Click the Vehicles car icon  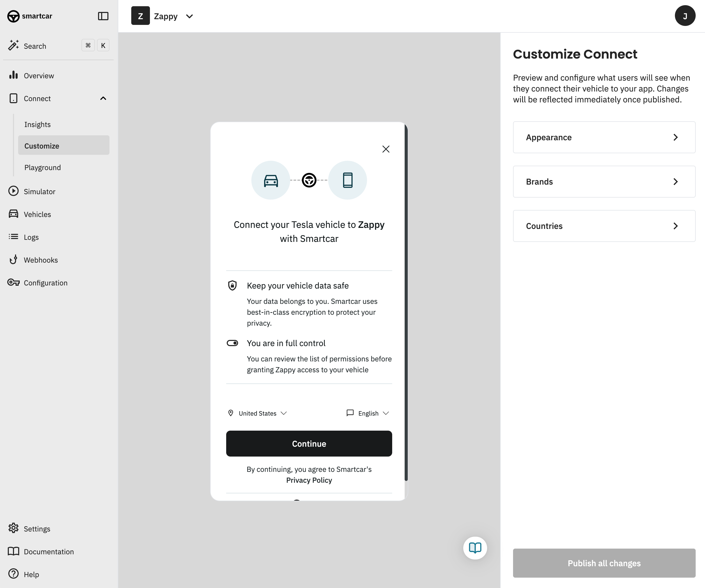[x=13, y=214]
